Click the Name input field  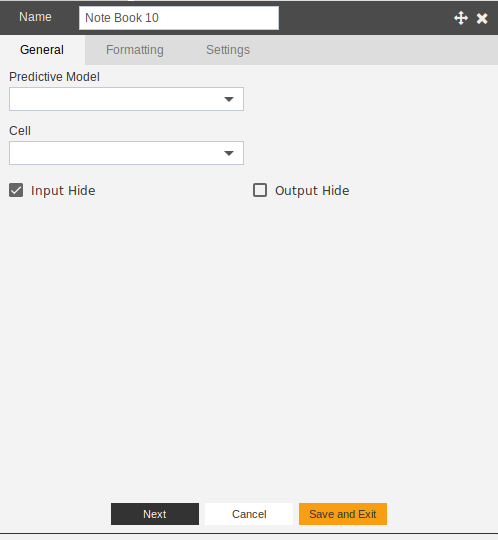pyautogui.click(x=179, y=18)
